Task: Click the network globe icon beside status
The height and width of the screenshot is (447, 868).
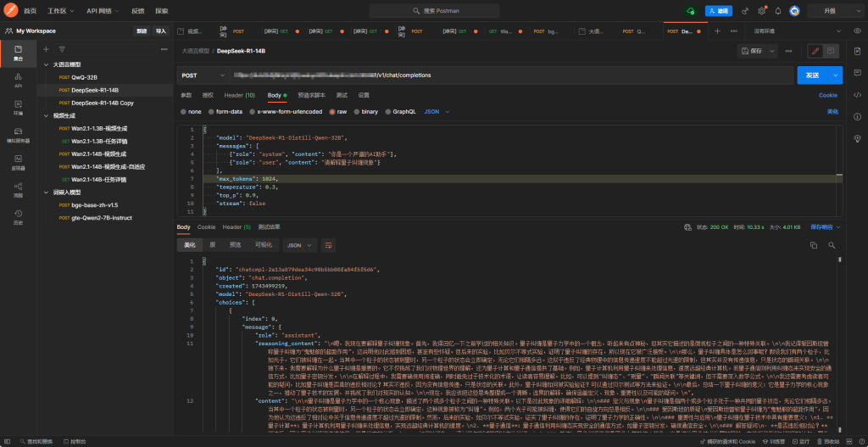Action: [x=688, y=227]
